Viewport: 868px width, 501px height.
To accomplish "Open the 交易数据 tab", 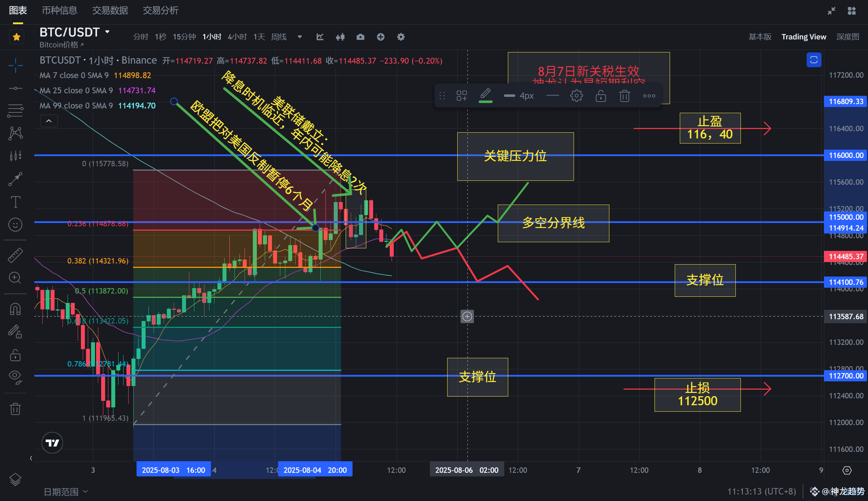I will point(110,10).
